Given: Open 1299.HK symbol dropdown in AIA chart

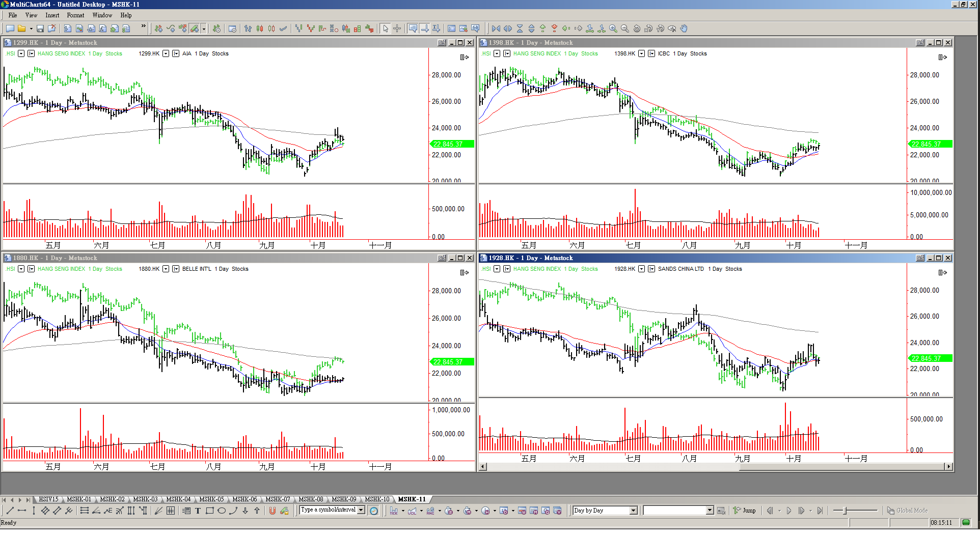Looking at the screenshot, I should click(x=166, y=53).
